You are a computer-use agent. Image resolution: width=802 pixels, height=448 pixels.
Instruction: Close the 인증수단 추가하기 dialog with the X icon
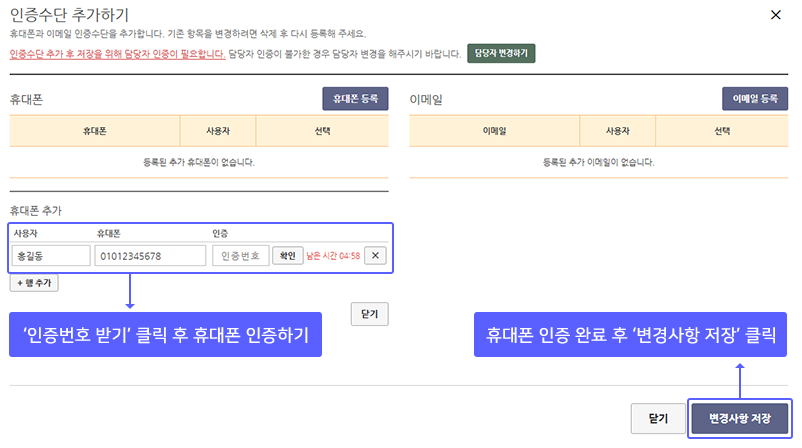[x=775, y=15]
